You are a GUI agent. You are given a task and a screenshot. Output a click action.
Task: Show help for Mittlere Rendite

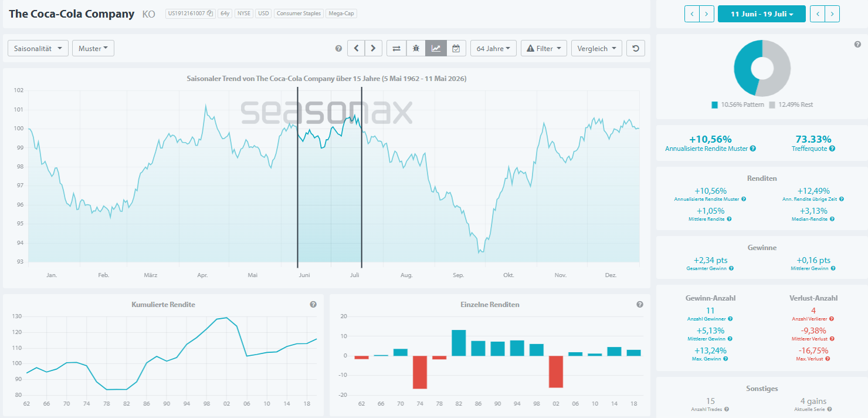[729, 219]
